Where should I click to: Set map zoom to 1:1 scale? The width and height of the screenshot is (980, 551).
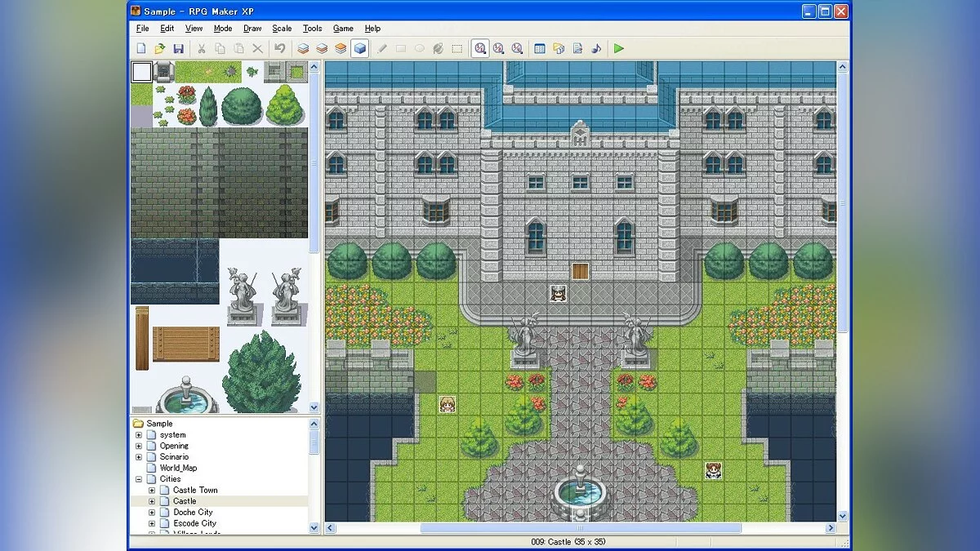pyautogui.click(x=480, y=49)
